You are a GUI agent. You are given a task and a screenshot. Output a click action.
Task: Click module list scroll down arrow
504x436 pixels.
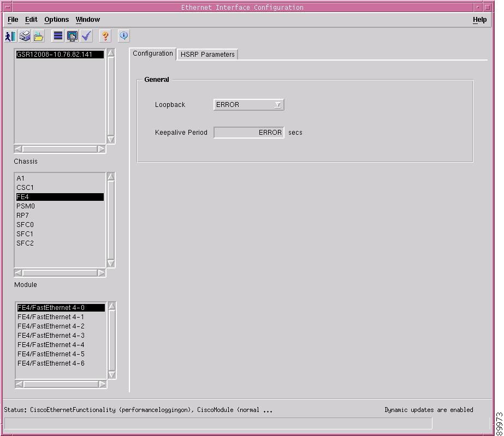tap(111, 263)
